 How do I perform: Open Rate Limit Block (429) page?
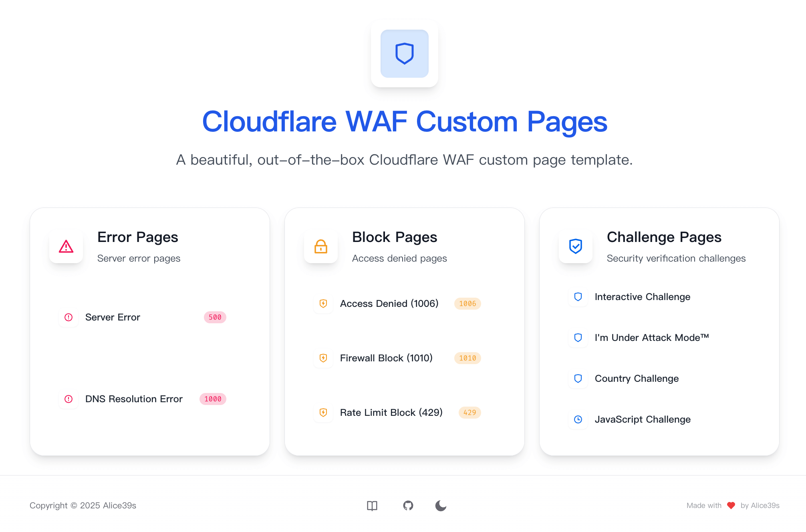coord(397,413)
